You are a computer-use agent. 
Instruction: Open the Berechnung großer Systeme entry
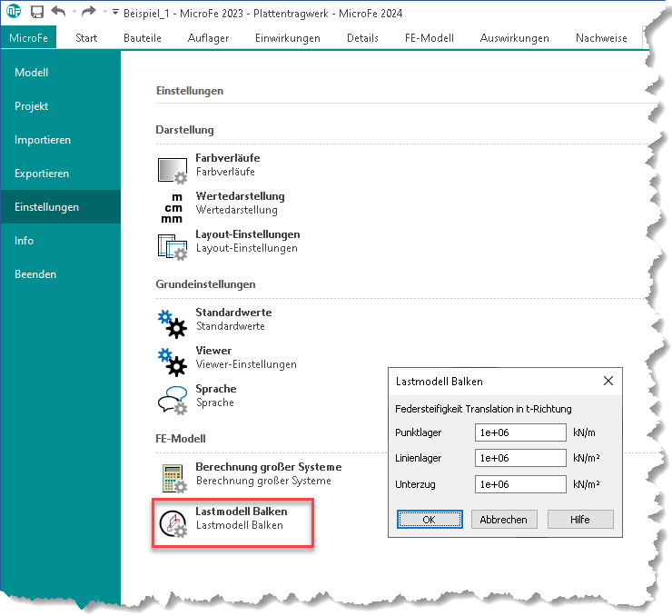point(268,473)
